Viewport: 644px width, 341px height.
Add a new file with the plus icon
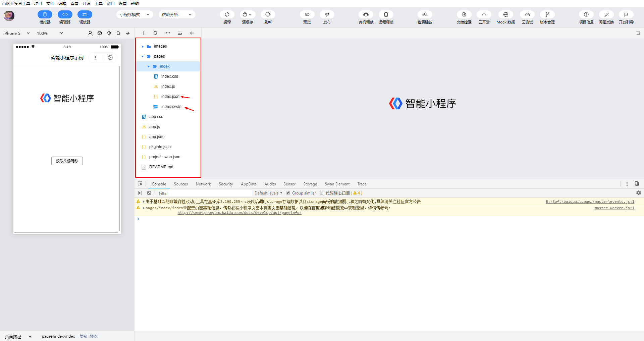[144, 33]
